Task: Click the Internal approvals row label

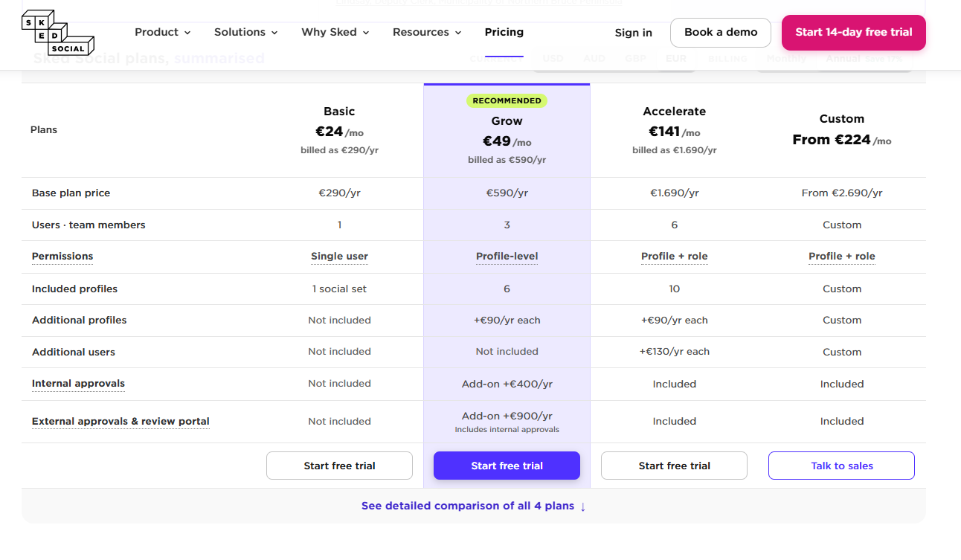Action: 78,384
